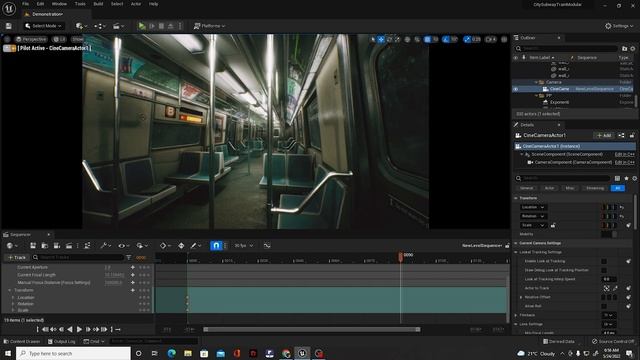The image size is (640, 360).
Task: Select the All filter in Details
Action: pos(618,188)
